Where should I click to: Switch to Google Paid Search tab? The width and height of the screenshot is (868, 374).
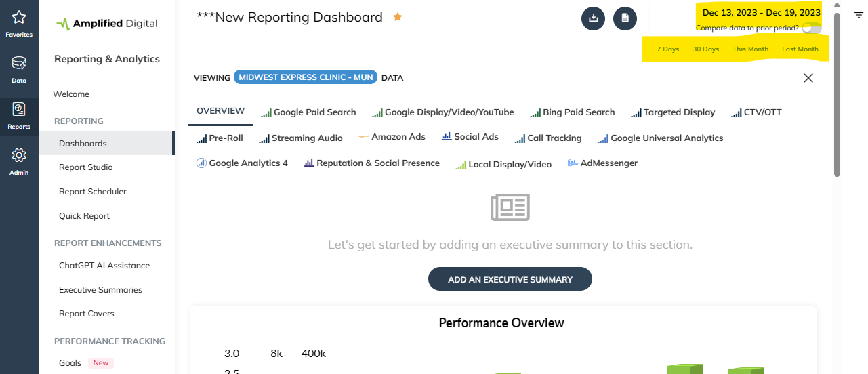(308, 112)
